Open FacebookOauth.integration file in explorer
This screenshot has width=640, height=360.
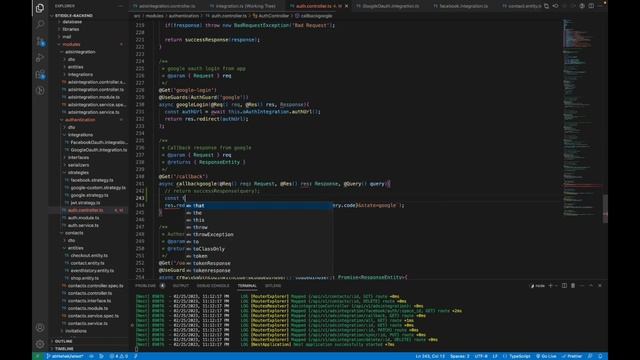pyautogui.click(x=99, y=142)
